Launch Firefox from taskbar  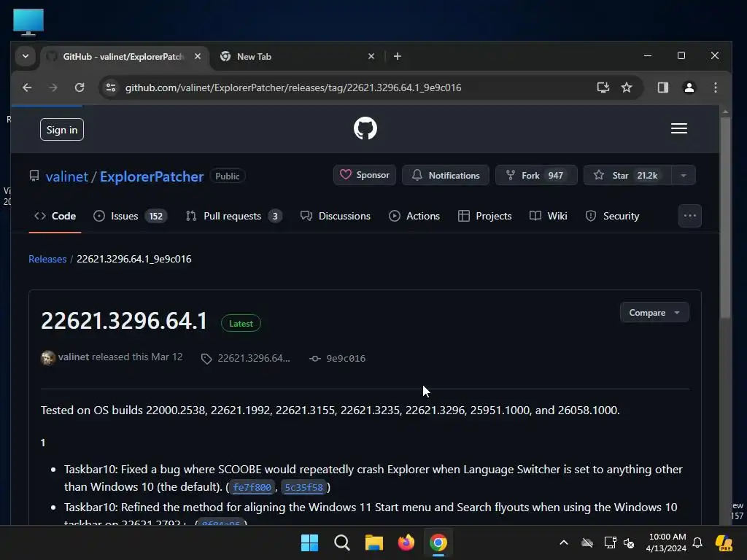point(406,542)
